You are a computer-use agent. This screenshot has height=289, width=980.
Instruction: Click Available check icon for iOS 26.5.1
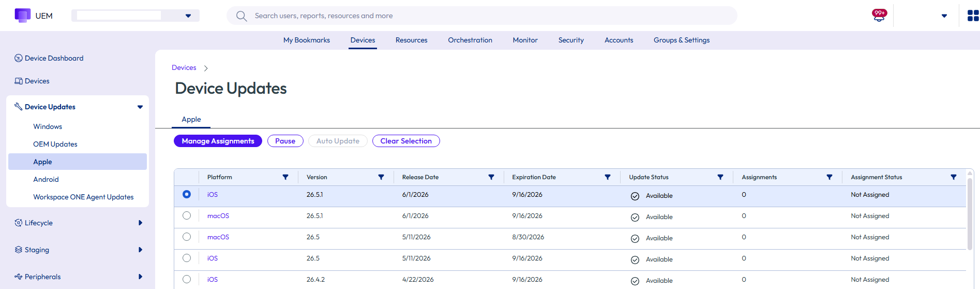[x=635, y=196]
